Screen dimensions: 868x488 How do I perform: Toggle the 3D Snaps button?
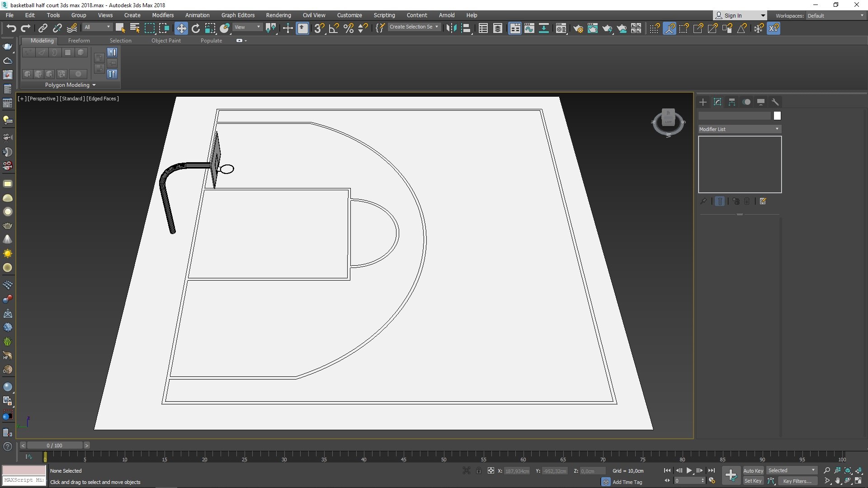click(x=320, y=28)
